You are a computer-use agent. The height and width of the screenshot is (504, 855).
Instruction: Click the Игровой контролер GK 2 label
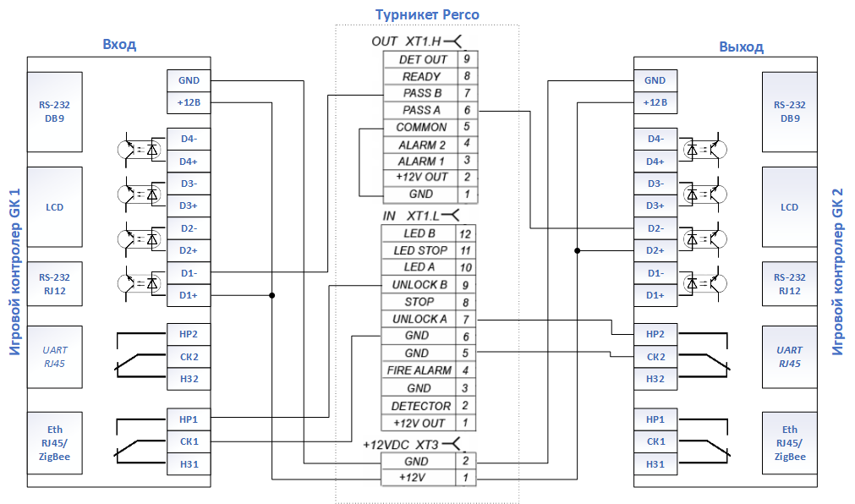[x=837, y=271]
